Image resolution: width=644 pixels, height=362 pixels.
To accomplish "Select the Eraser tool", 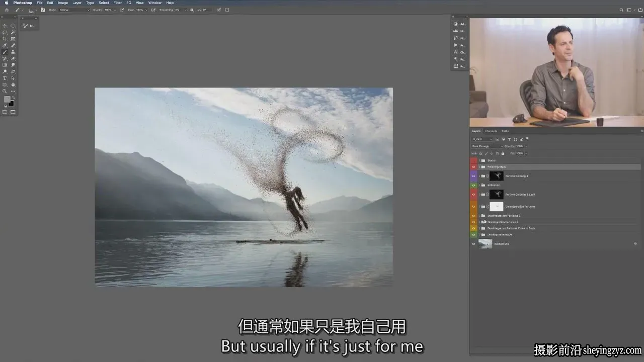I will pyautogui.click(x=13, y=58).
